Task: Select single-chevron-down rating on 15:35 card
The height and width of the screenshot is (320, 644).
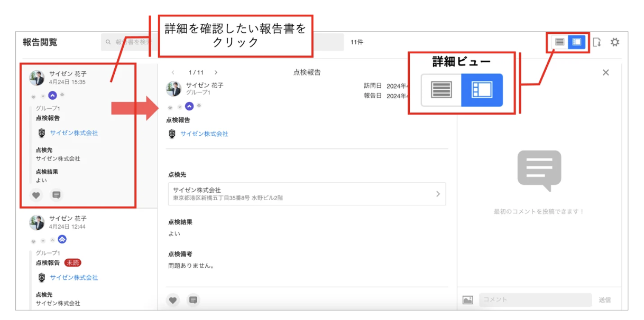Action: (43, 97)
